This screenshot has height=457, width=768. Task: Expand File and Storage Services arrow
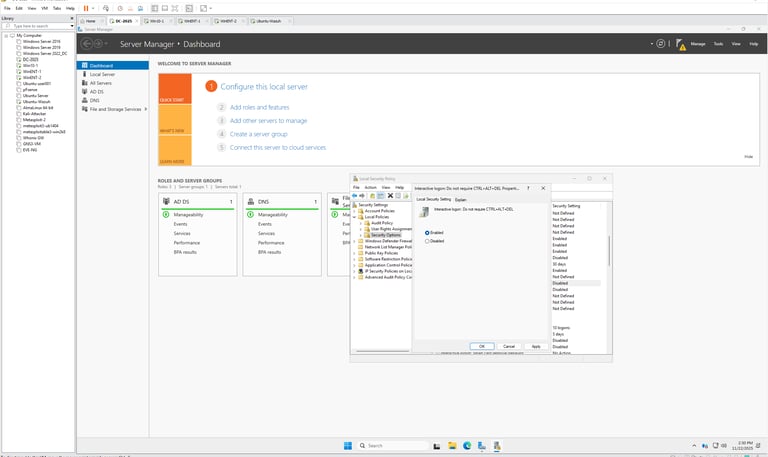point(145,109)
